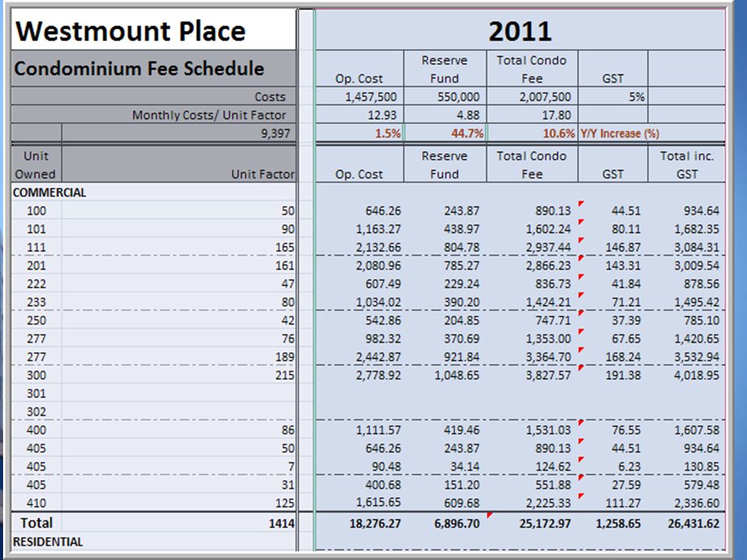Click Total Condo Fee "1,531.03"
Viewport: 747px width, 560px height.
pyautogui.click(x=549, y=430)
